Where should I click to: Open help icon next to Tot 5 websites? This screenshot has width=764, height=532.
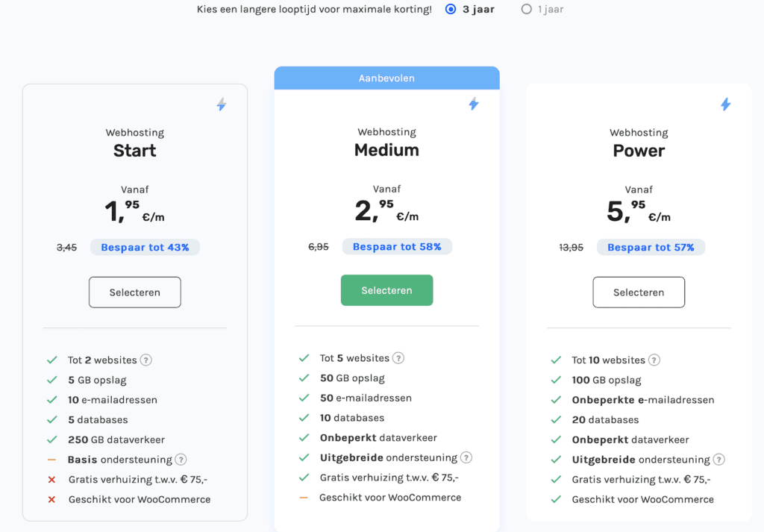coord(398,358)
